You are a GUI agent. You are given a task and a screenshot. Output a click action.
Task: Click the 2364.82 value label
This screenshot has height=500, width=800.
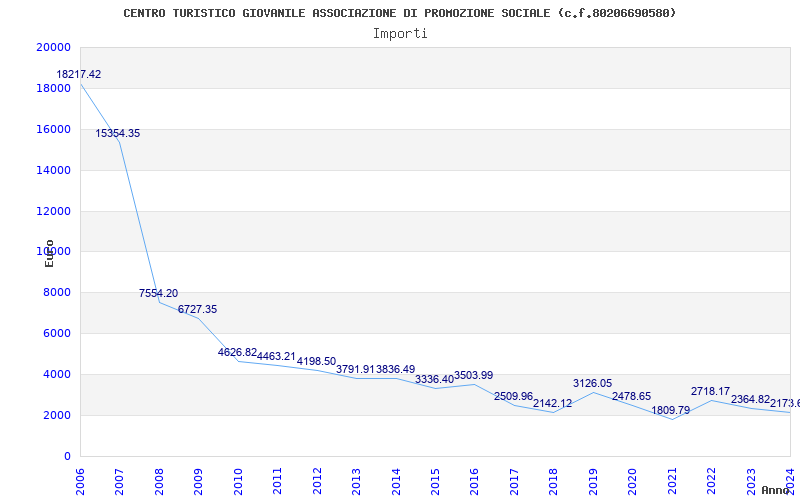(x=751, y=399)
